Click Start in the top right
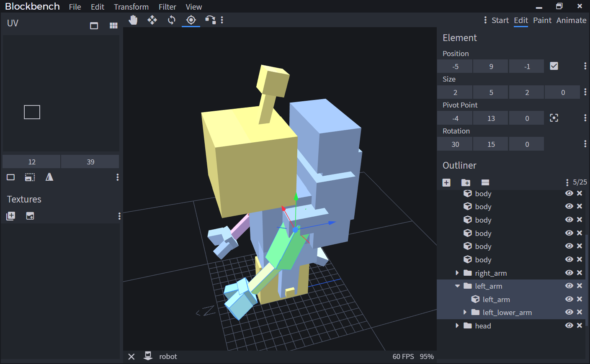 click(x=500, y=20)
